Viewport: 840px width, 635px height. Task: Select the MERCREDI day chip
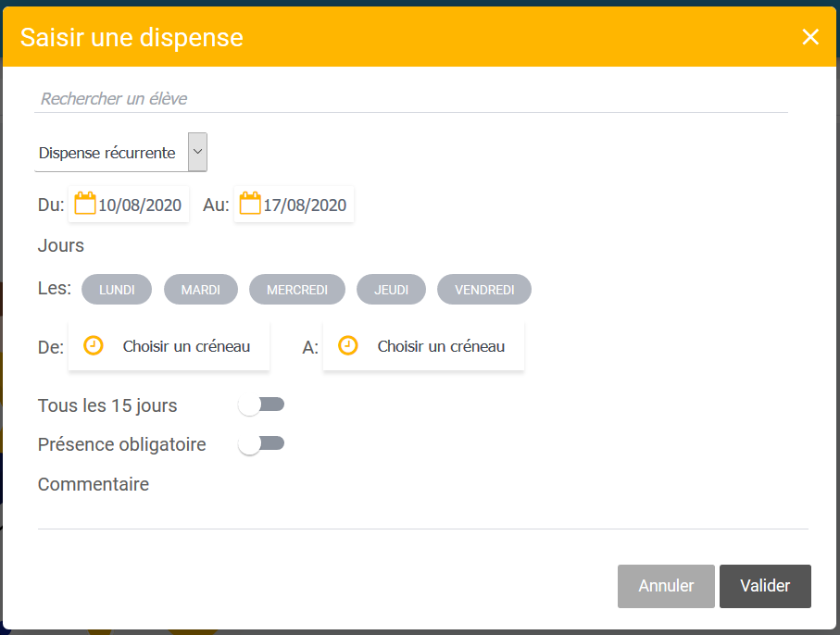tap(297, 290)
